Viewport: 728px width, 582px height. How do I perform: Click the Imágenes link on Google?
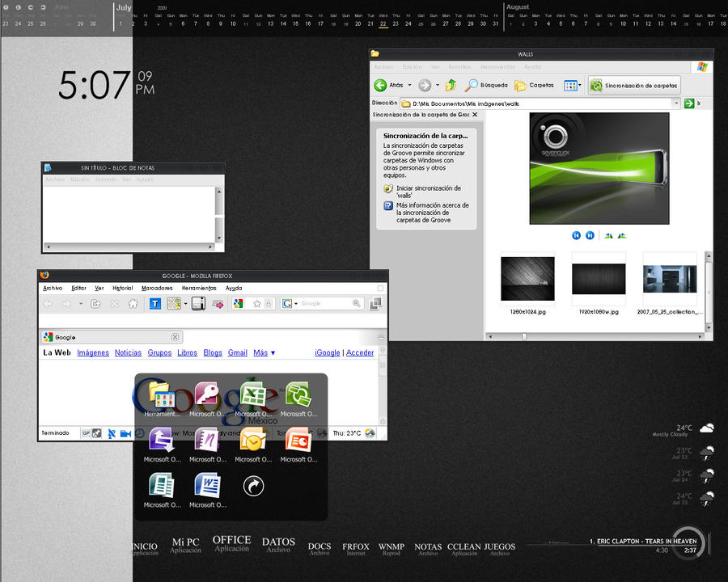tap(93, 352)
